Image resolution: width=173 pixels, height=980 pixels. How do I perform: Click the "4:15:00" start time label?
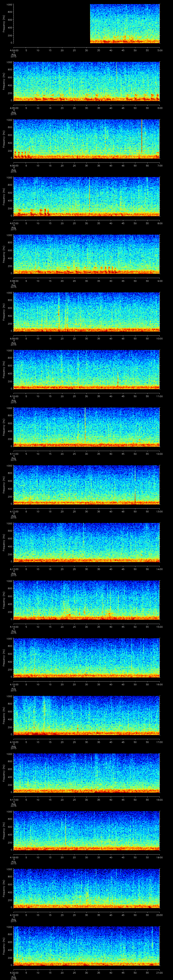[x=14, y=684]
